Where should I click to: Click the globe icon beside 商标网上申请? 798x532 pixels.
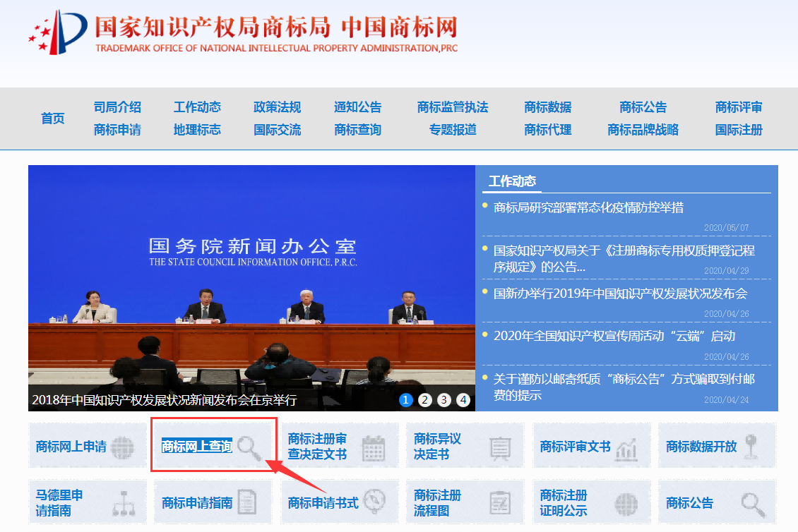tap(122, 447)
